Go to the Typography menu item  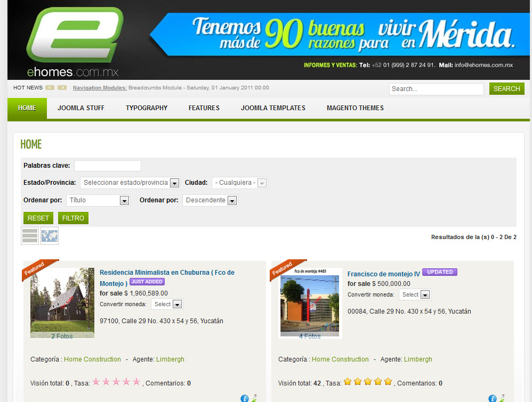click(147, 108)
